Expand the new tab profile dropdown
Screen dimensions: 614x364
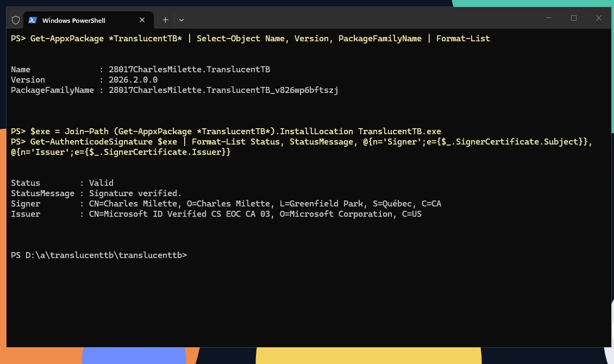pos(181,20)
